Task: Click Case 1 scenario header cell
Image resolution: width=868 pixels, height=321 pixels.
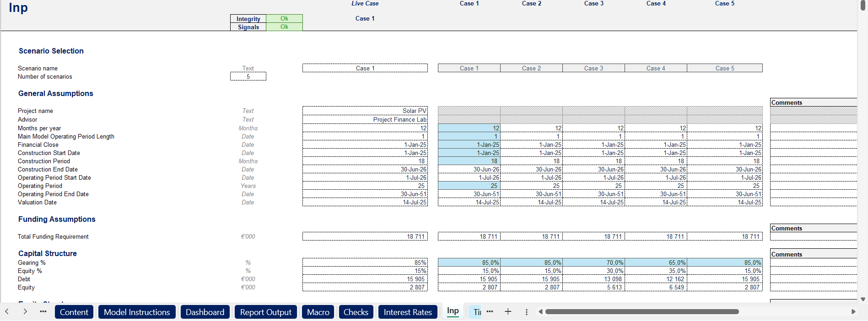Action: (x=469, y=68)
